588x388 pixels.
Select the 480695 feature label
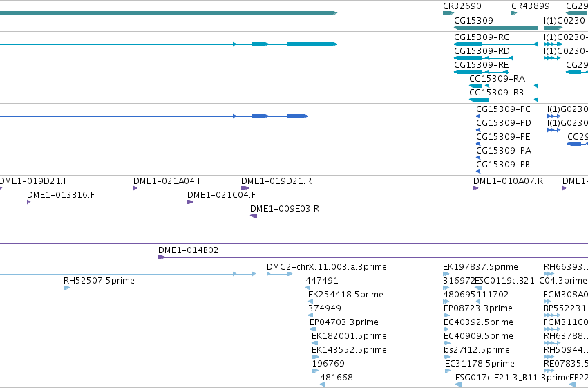tap(459, 295)
